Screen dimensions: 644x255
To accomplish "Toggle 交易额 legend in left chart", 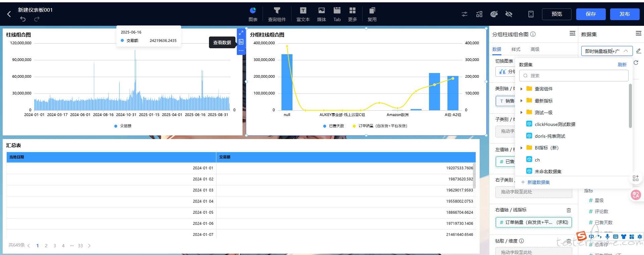I will [123, 126].
